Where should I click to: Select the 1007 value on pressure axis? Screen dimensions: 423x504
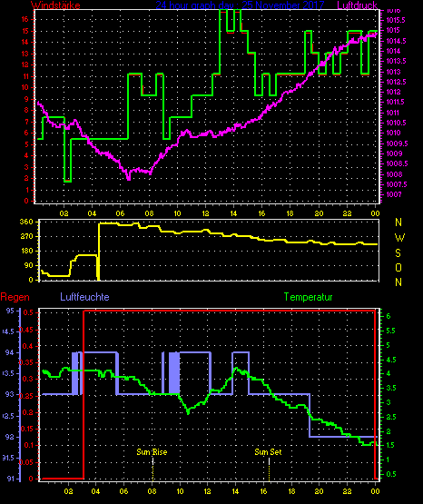[x=393, y=194]
